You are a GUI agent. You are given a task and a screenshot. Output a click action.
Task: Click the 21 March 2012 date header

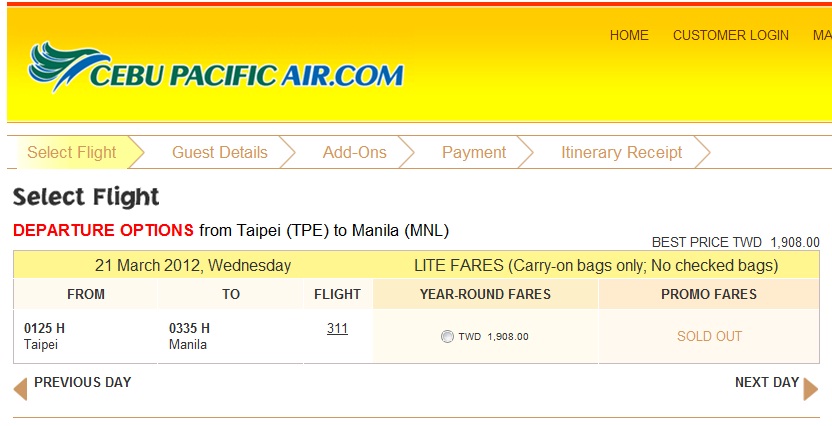(x=193, y=266)
